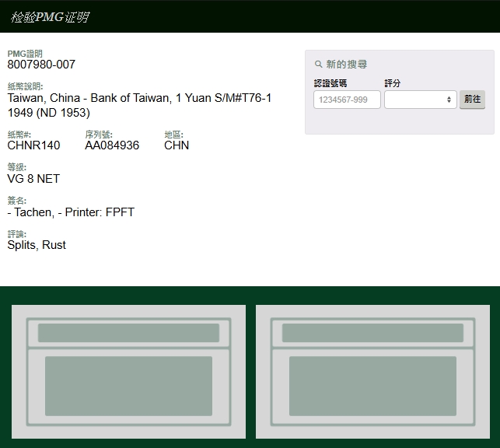Select the signature text Tachen, Printer: FPFT
The width and height of the screenshot is (500, 448).
[x=71, y=212]
